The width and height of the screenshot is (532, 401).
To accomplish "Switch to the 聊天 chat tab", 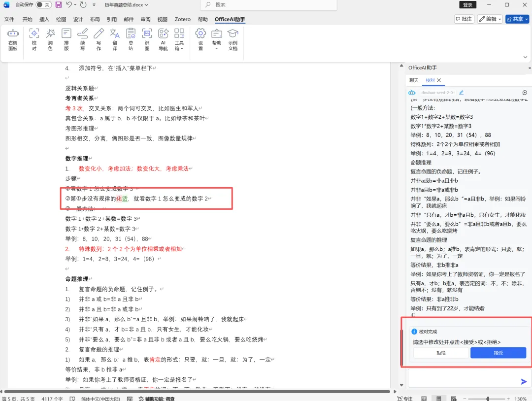I will pyautogui.click(x=414, y=80).
